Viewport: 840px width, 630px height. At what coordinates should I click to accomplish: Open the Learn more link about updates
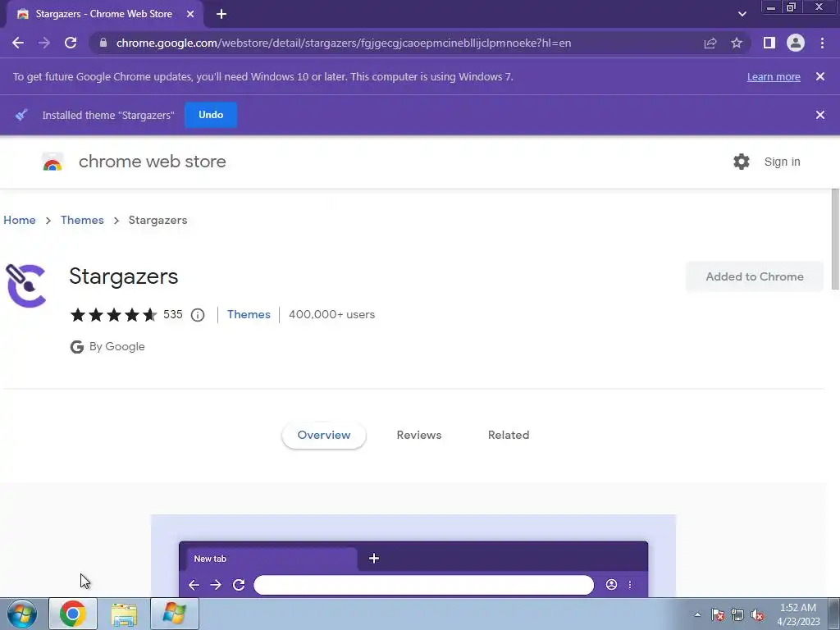774,76
